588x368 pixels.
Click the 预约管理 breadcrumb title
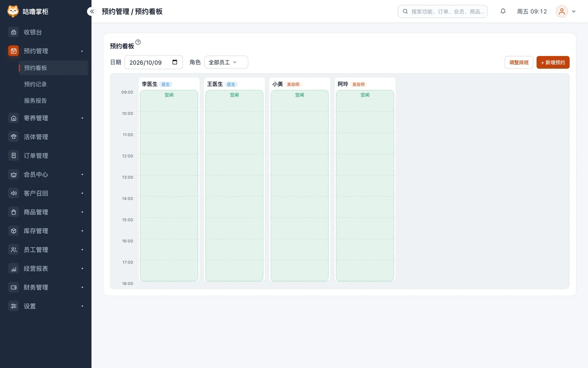pos(115,11)
